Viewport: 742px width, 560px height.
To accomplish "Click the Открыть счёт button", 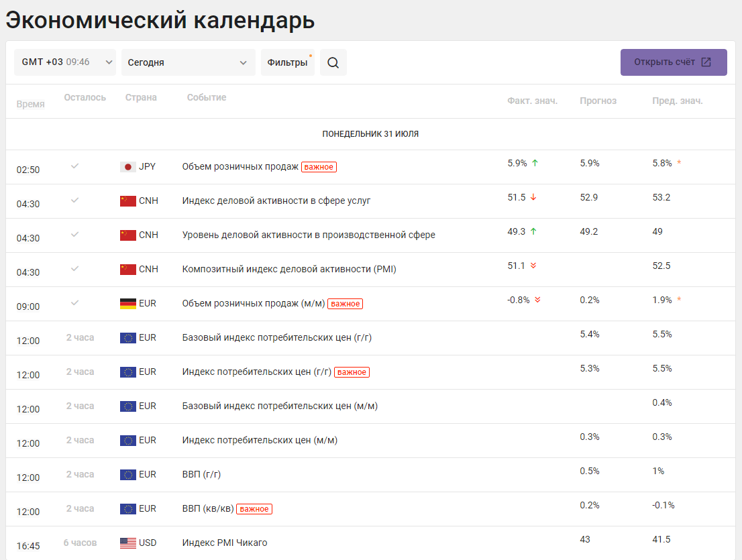I will pyautogui.click(x=674, y=62).
